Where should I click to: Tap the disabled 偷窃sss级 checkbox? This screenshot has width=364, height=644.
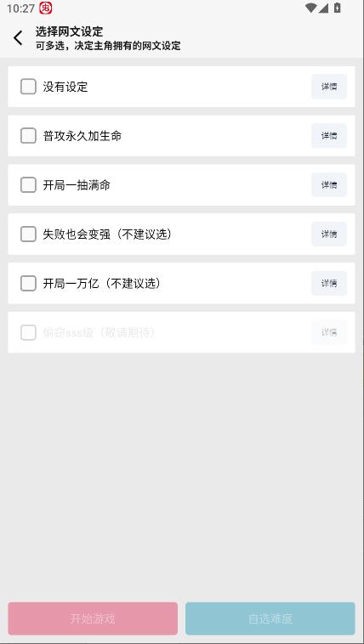[x=28, y=332]
